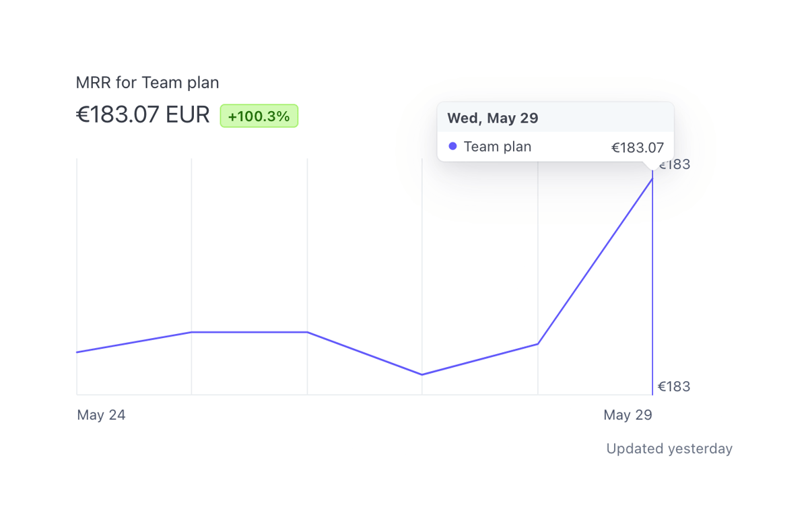This screenshot has width=808, height=532.
Task: Click the flat segment of the trend line
Action: pos(249,331)
